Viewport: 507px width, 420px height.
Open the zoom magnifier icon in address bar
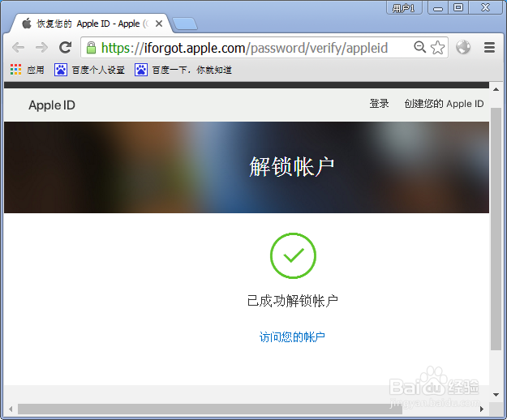coord(419,47)
